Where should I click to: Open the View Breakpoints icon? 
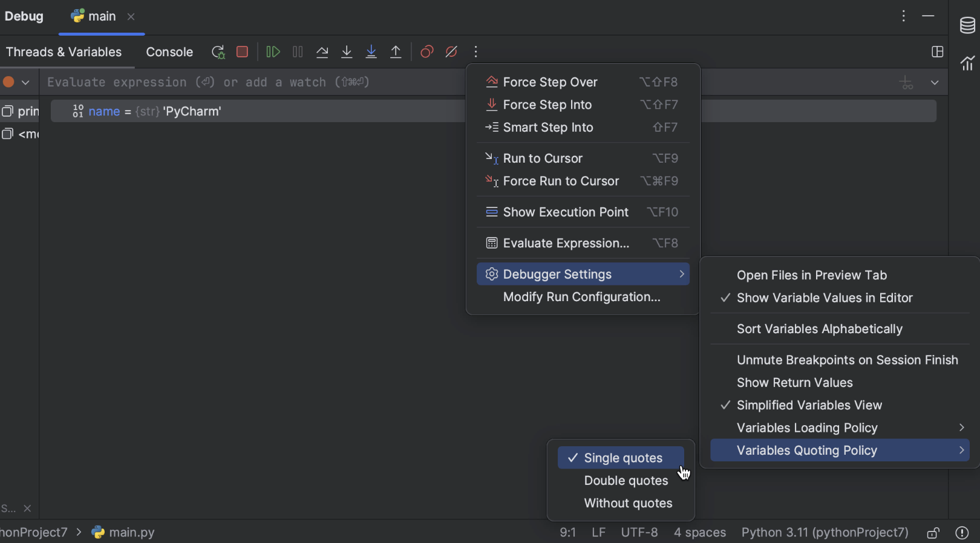click(427, 52)
